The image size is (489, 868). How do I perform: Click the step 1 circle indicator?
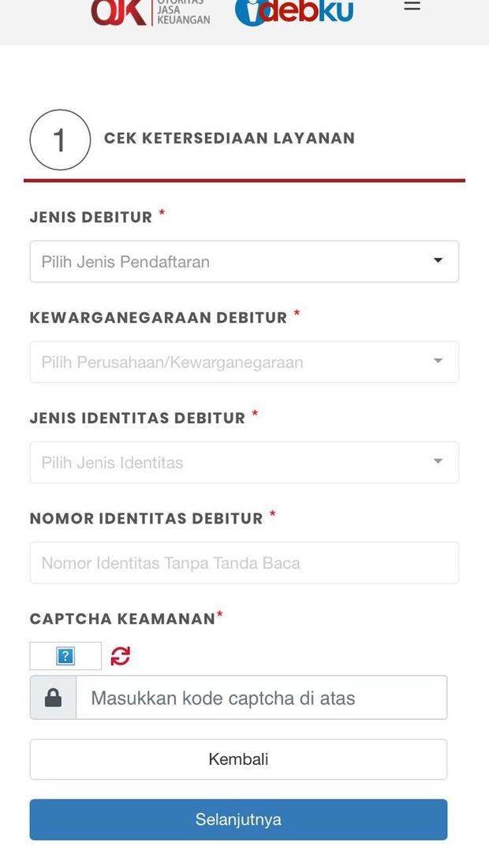pyautogui.click(x=60, y=140)
